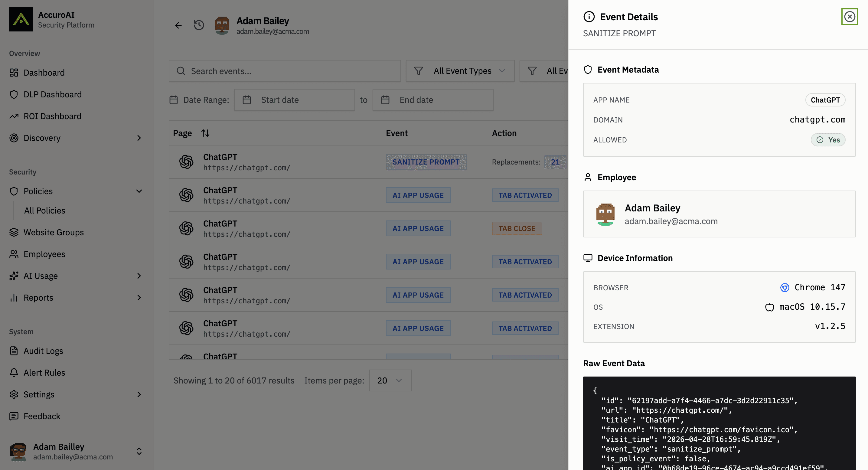The height and width of the screenshot is (470, 868).
Task: Click the Dashboard grid icon
Action: click(x=14, y=73)
